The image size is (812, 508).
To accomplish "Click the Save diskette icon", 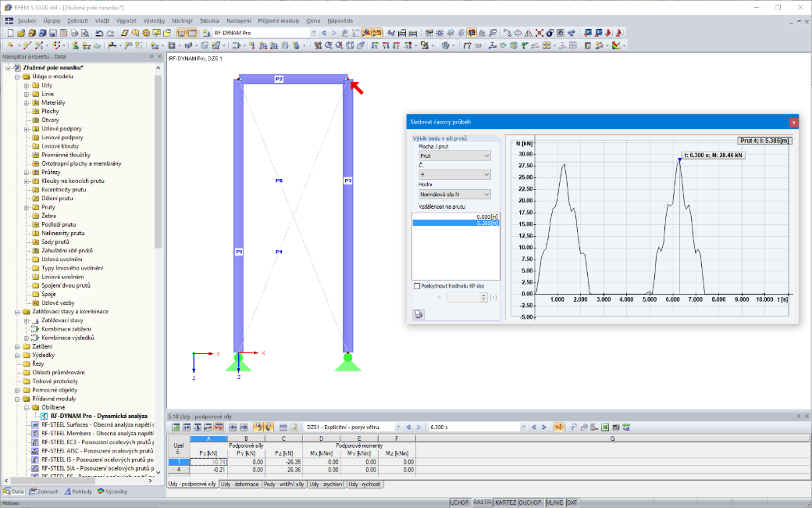I will point(53,33).
